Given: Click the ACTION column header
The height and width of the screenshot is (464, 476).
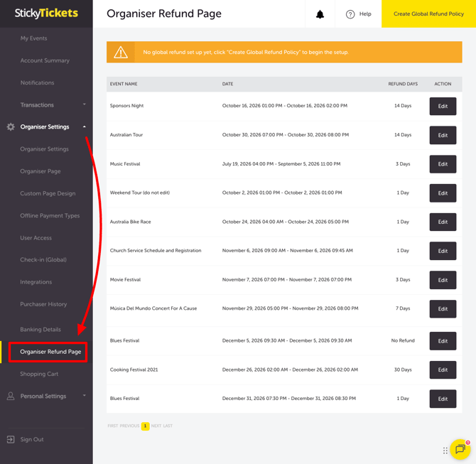Looking at the screenshot, I should coord(443,84).
